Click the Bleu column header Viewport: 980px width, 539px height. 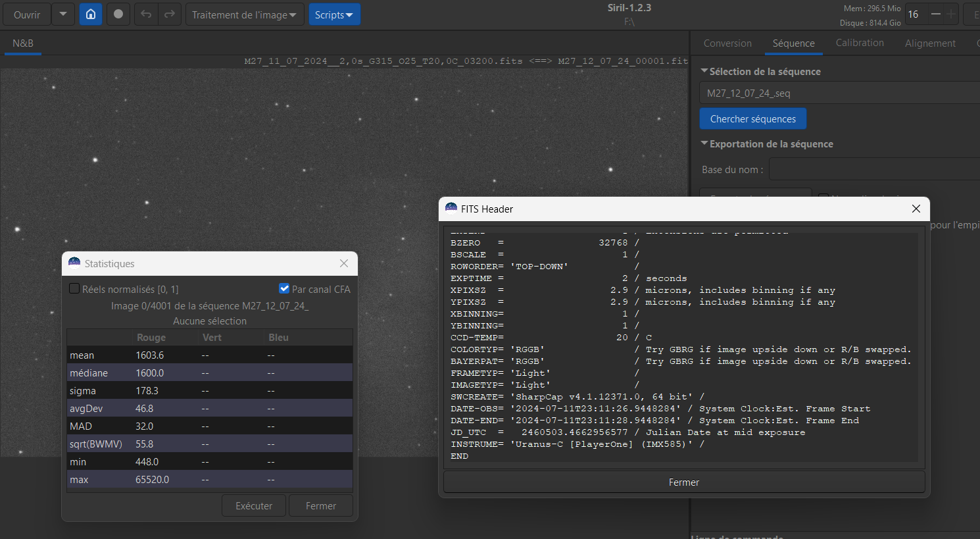click(x=278, y=337)
